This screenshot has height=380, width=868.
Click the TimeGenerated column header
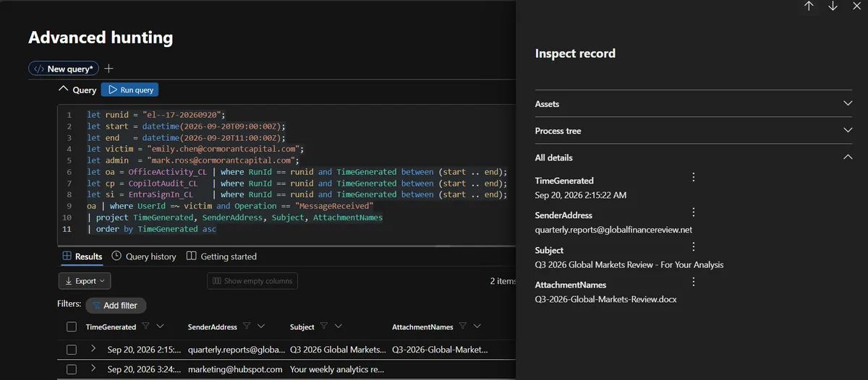pyautogui.click(x=111, y=327)
